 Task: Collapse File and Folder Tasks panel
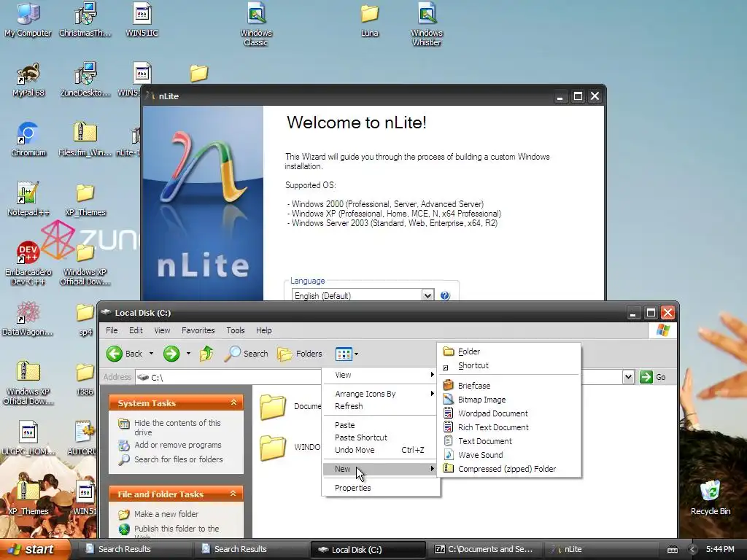click(233, 494)
